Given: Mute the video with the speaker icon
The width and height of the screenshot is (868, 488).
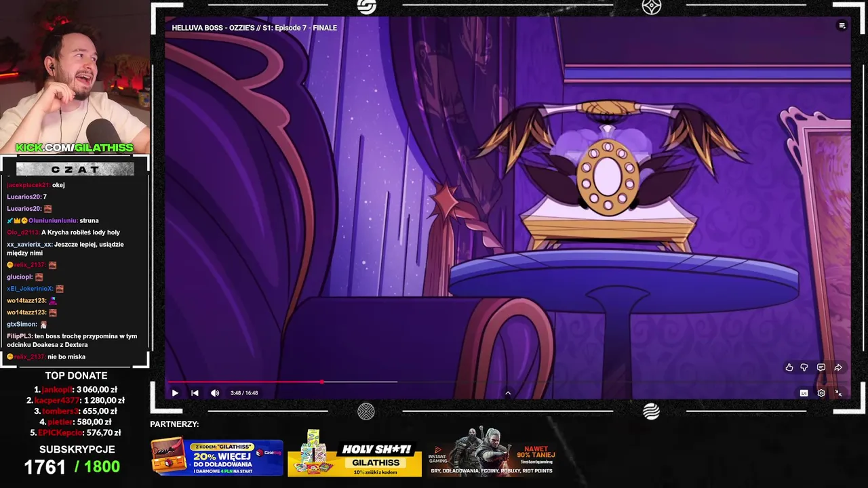Looking at the screenshot, I should (x=215, y=393).
